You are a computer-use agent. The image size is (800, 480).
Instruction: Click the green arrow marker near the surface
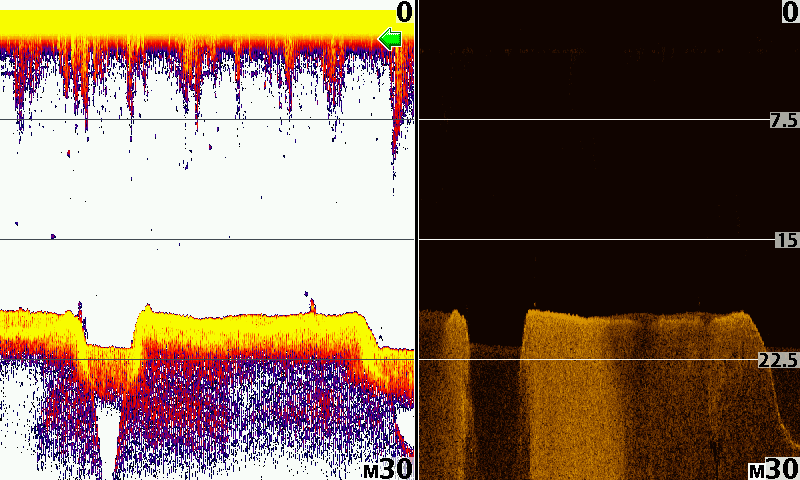pyautogui.click(x=390, y=39)
